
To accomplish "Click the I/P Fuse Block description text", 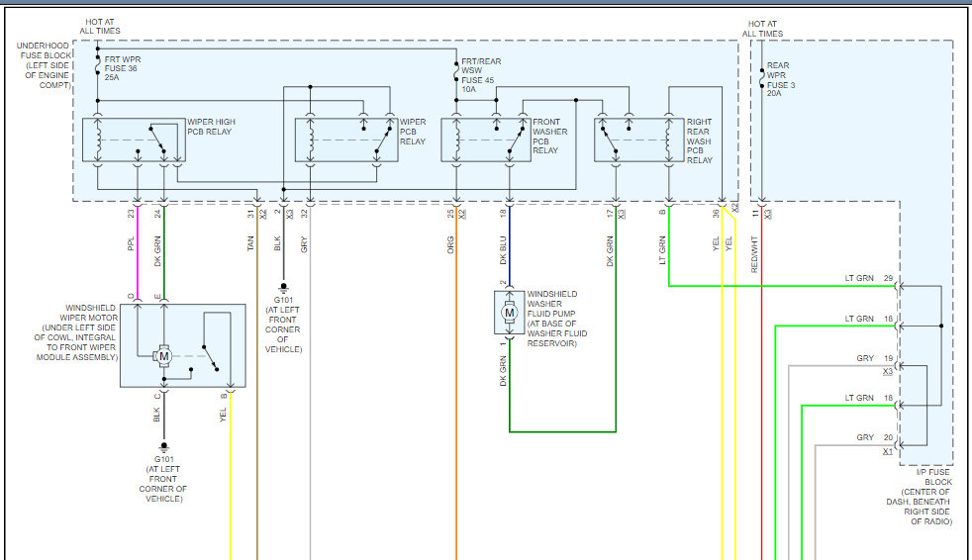I will 920,496.
